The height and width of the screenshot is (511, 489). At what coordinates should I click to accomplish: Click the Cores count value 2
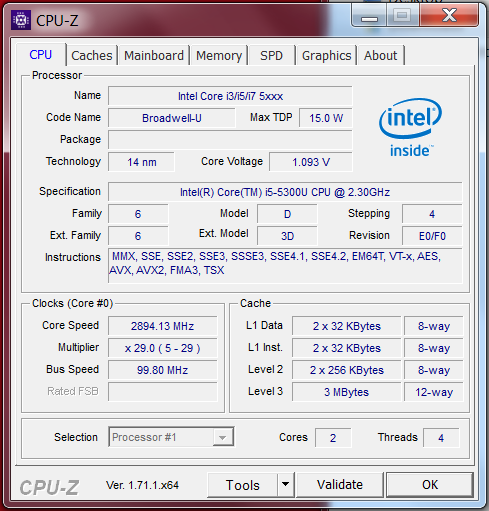click(333, 438)
